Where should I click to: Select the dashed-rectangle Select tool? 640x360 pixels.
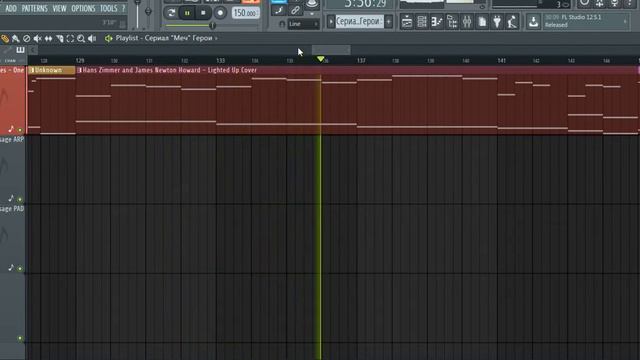pyautogui.click(x=70, y=39)
